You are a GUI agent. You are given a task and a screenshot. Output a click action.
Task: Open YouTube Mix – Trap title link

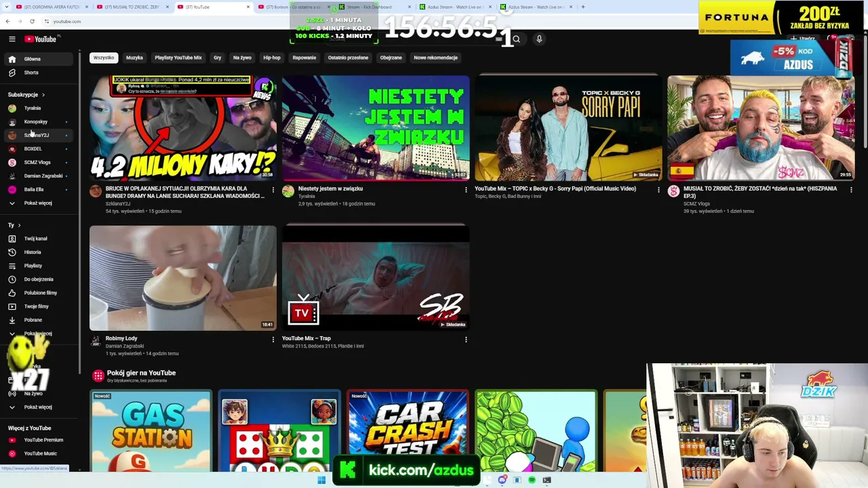tap(307, 338)
